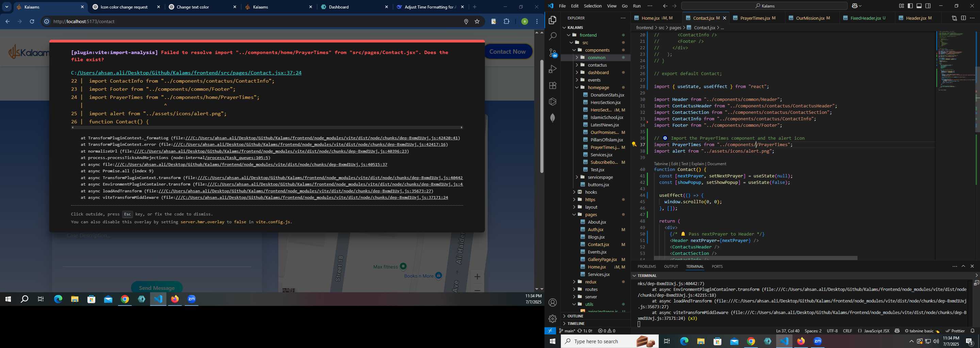The height and width of the screenshot is (348, 980).
Task: Click the Kalams command center search box
Action: (764, 6)
